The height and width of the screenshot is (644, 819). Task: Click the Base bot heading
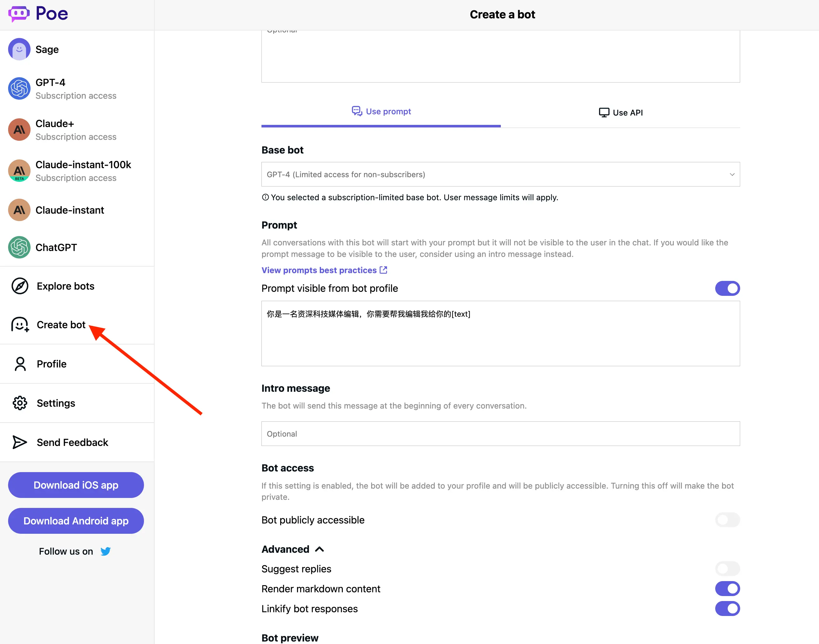tap(283, 150)
